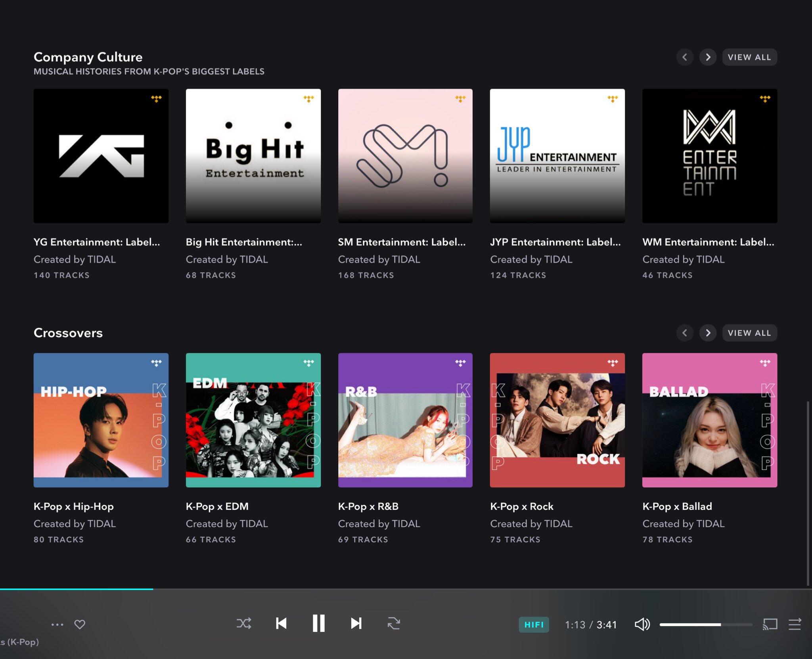Toggle repeat mode
812x659 pixels.
[x=394, y=624]
